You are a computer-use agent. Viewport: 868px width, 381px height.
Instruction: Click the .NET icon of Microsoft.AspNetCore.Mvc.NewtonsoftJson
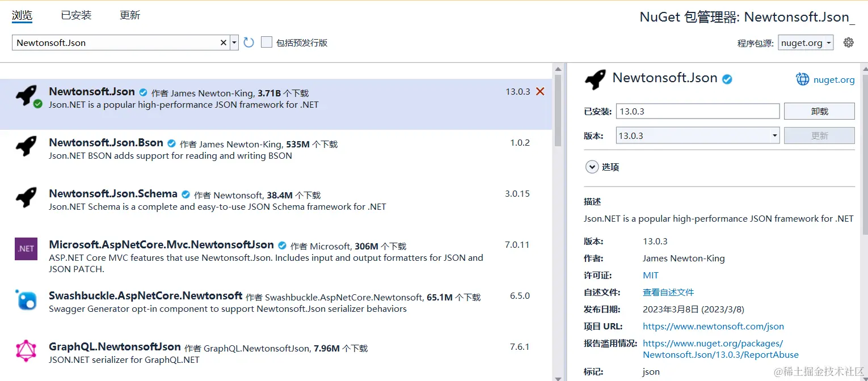[26, 249]
